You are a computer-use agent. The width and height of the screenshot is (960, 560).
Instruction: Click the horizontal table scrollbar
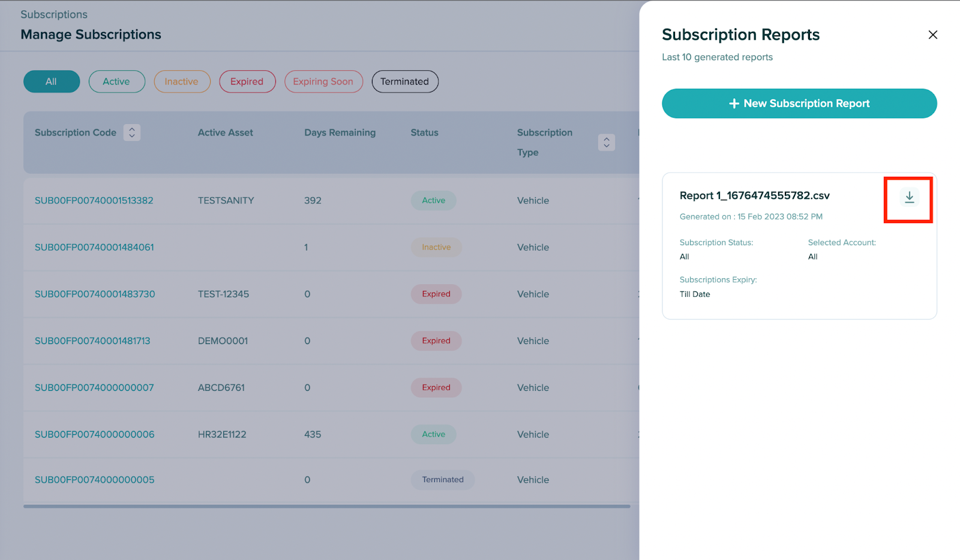(326, 507)
